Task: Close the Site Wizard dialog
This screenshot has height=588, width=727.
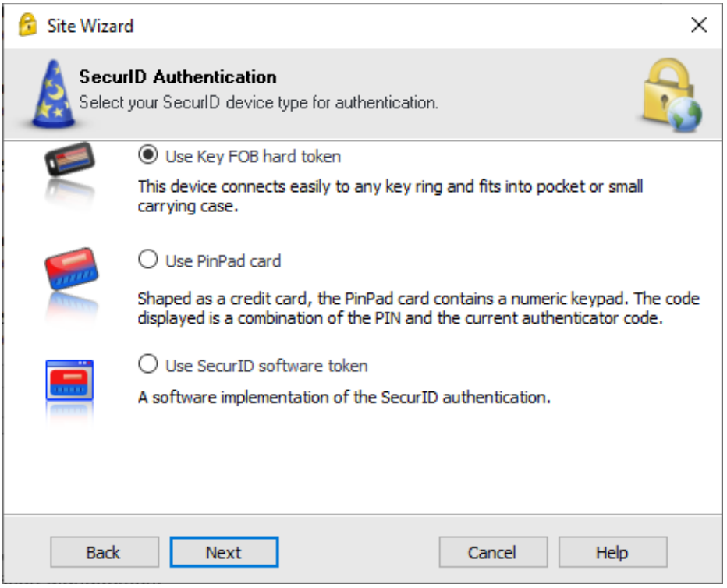Action: [699, 25]
